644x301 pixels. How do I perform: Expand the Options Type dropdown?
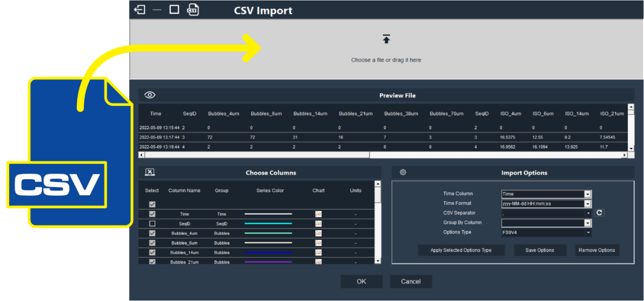[x=588, y=233]
